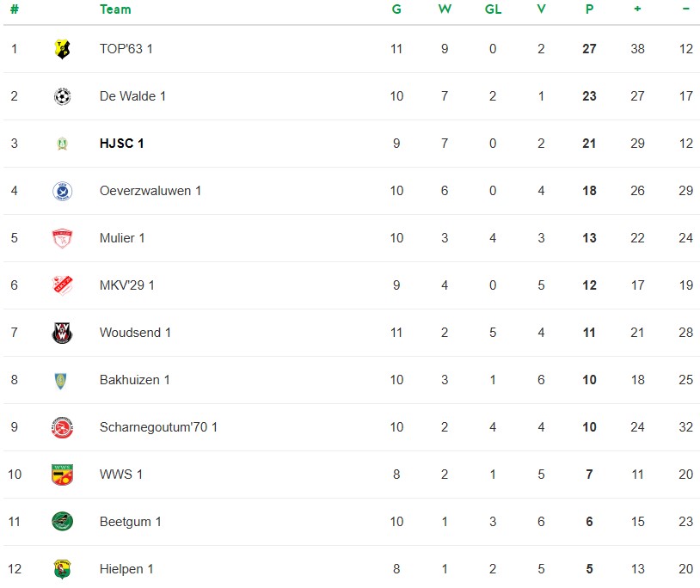The height and width of the screenshot is (588, 700).
Task: Open the TOP'63 1 team link
Action: tap(126, 49)
